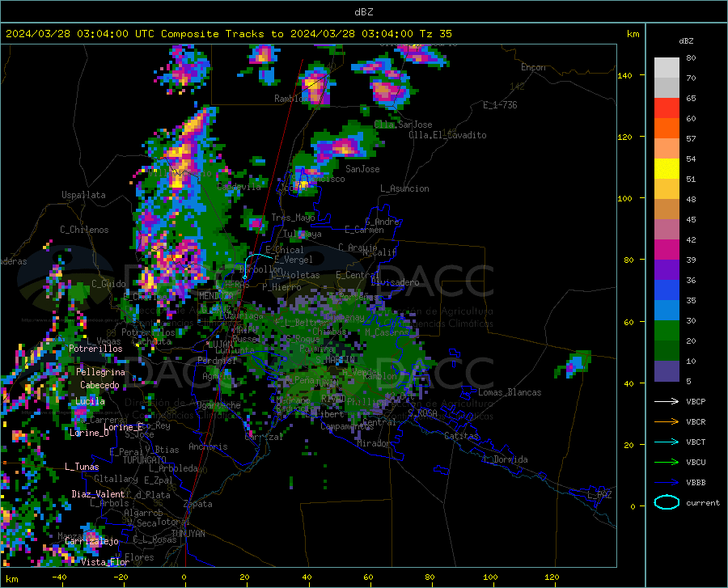
Task: Select the red swatch below 65 dBZ
Action: pyautogui.click(x=667, y=108)
